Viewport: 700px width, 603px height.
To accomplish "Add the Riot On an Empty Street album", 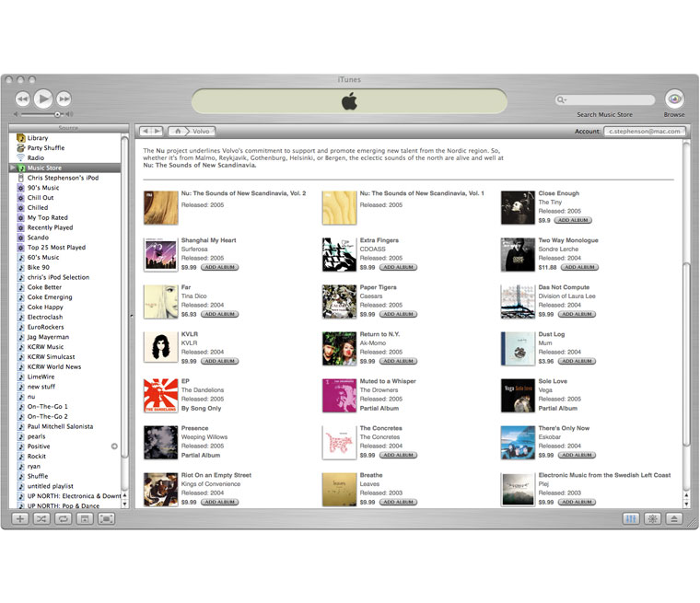I will 219,502.
